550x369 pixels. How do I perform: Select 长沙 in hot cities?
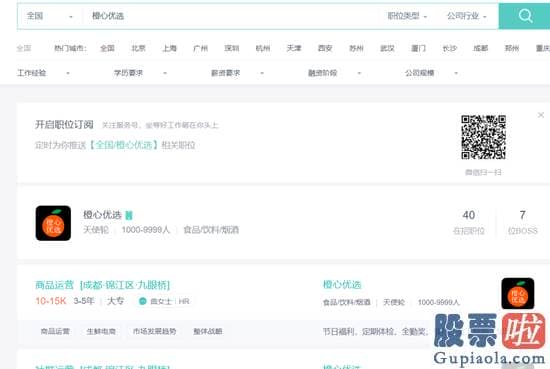450,48
